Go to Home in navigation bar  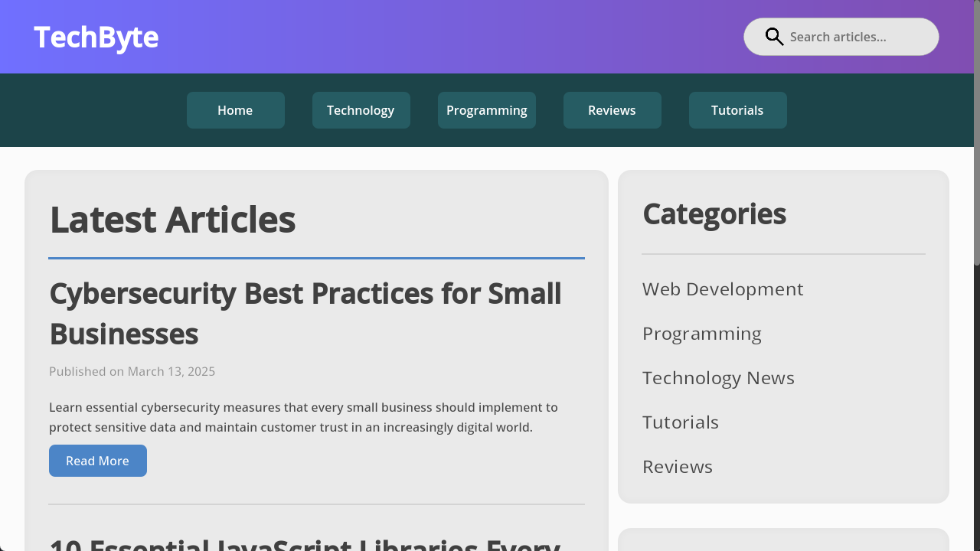[x=235, y=110]
